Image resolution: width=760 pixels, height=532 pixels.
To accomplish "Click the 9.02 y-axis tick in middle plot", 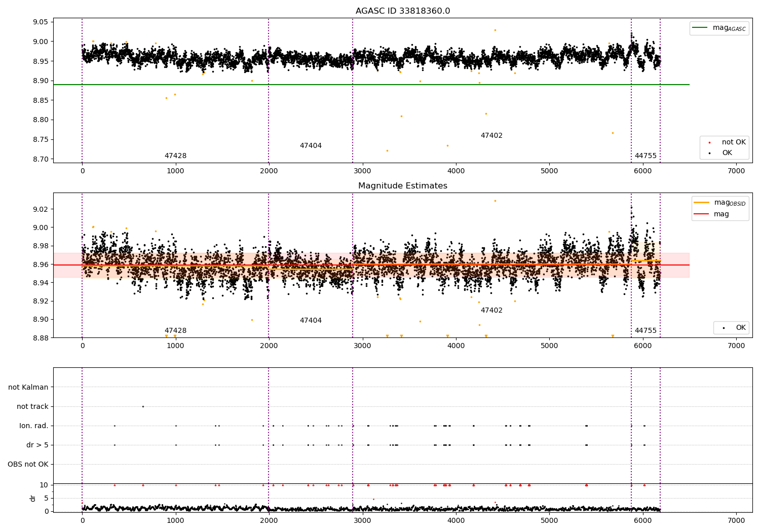I will click(x=40, y=209).
